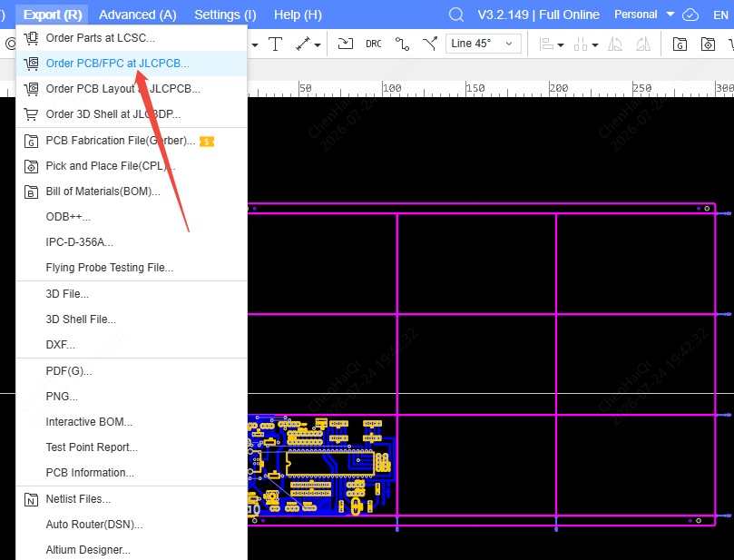
Task: Choose DXF export
Action: point(132,345)
